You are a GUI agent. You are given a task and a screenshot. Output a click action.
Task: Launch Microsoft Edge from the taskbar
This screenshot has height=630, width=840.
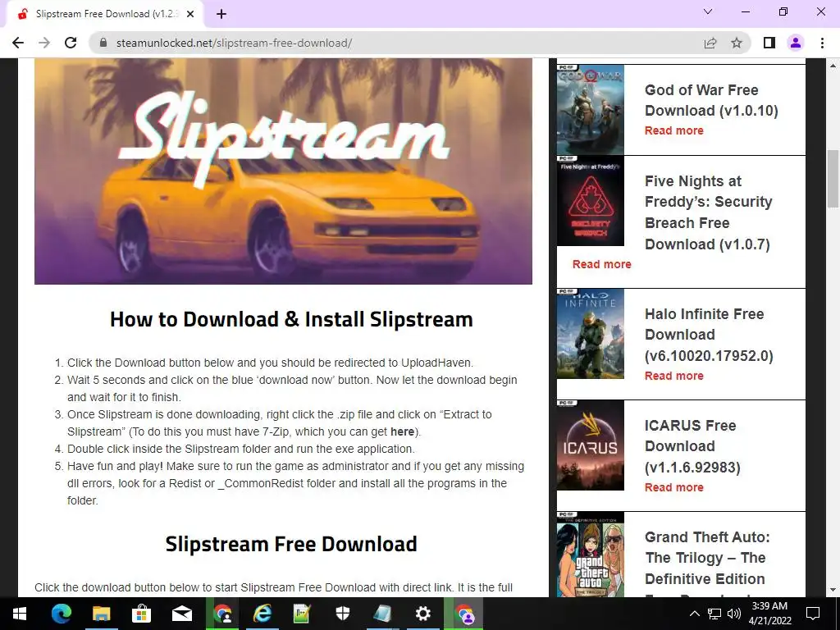tap(61, 614)
